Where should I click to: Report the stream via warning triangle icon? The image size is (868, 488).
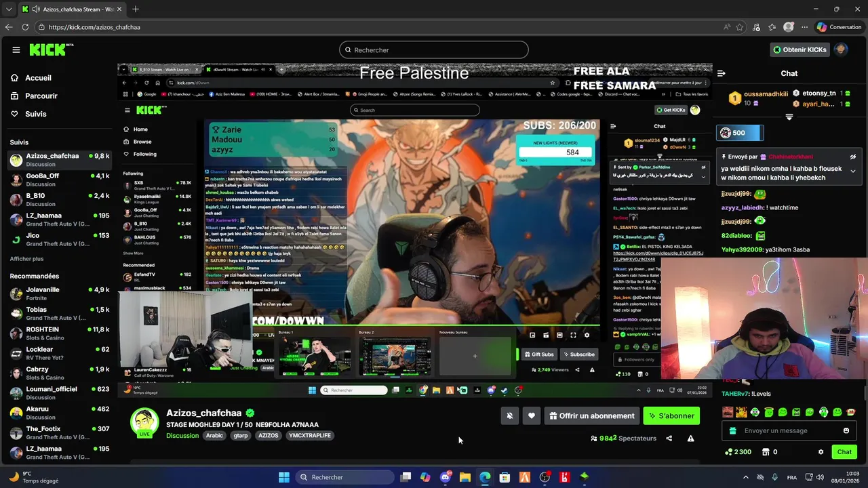(690, 439)
